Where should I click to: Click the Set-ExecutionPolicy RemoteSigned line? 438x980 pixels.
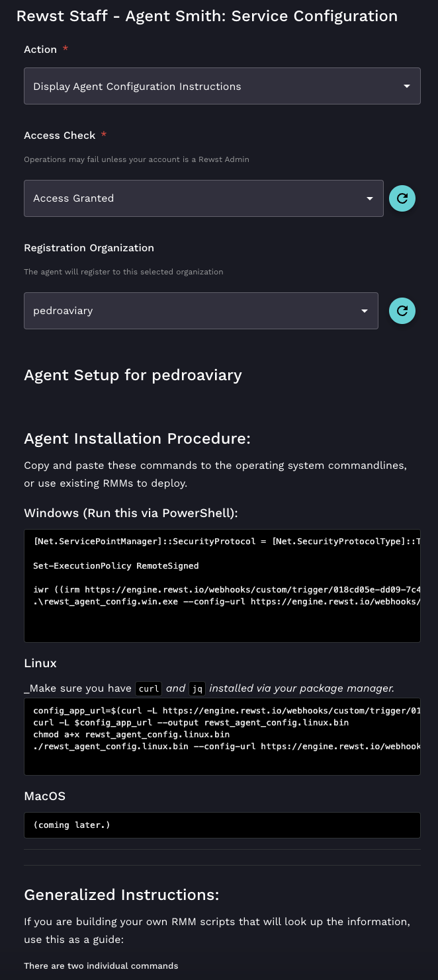116,566
